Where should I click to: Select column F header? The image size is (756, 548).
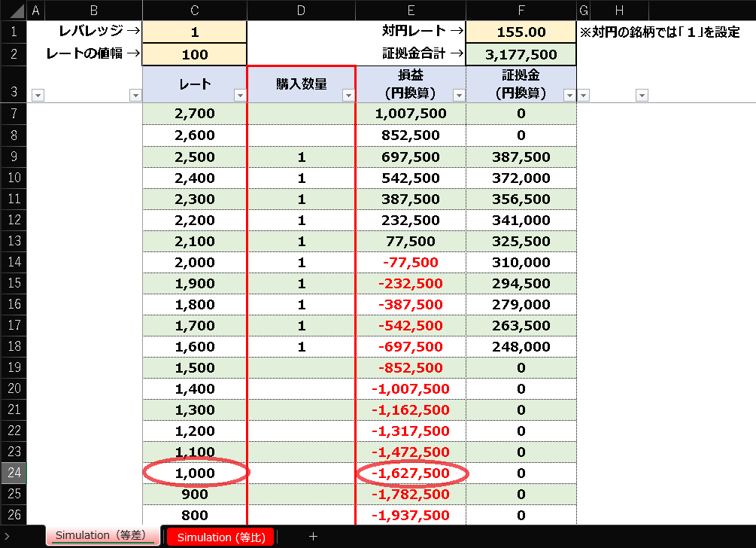521,10
